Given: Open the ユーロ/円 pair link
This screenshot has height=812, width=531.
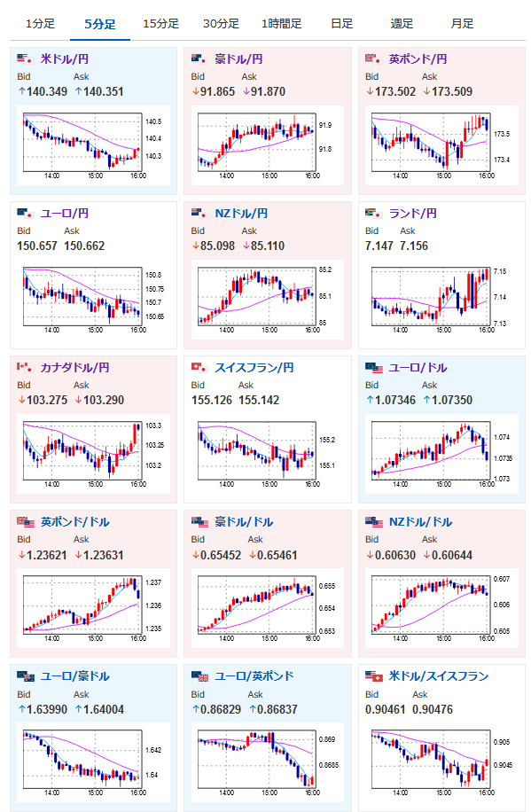Looking at the screenshot, I should point(65,213).
